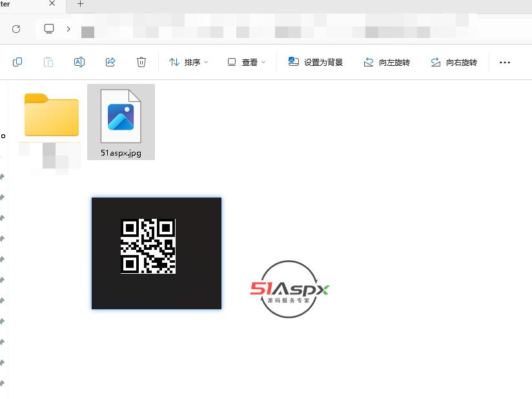This screenshot has height=399, width=532.
Task: Expand the address bar path chevron
Action: point(68,29)
